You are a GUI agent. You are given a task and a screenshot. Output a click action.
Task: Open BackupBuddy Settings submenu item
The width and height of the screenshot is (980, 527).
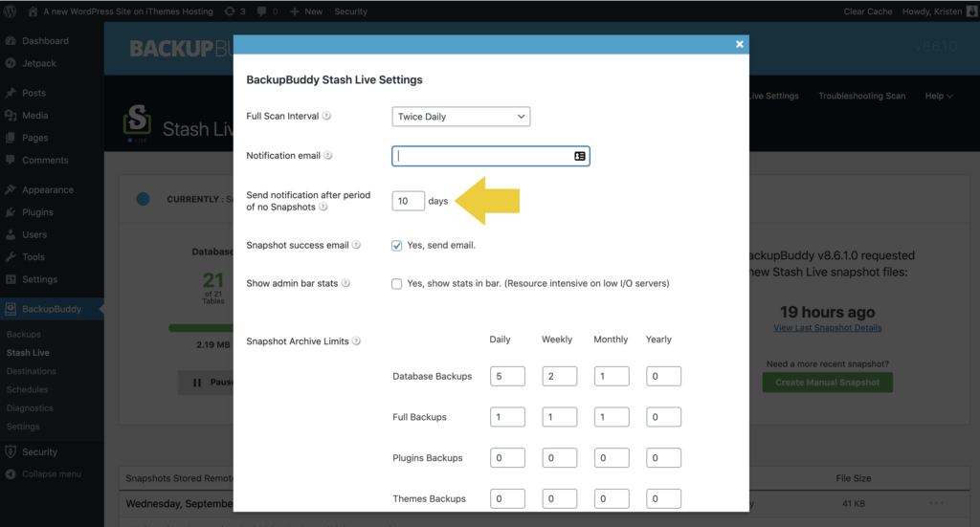23,427
